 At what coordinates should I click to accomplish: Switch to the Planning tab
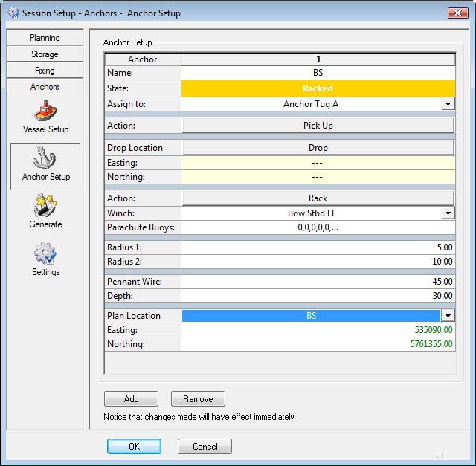tap(45, 38)
